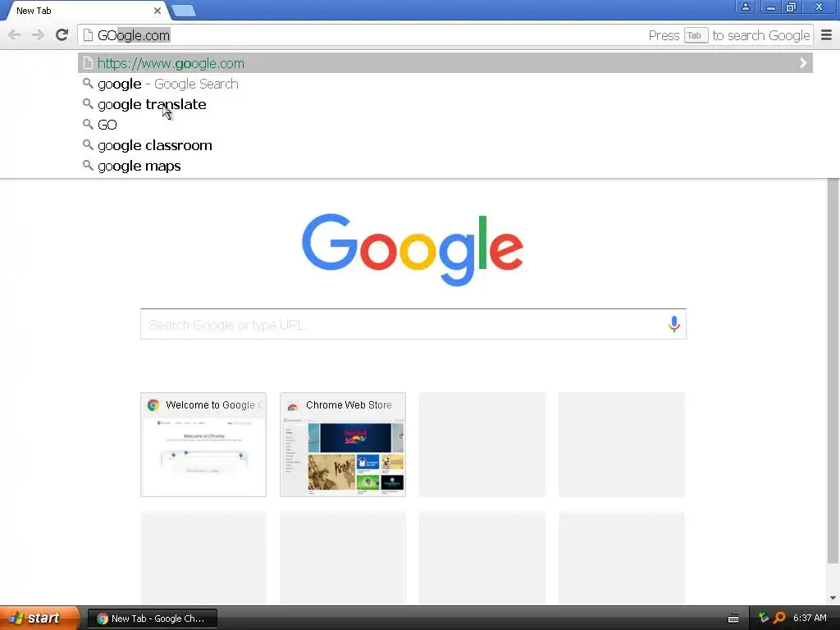The width and height of the screenshot is (840, 630).
Task: Click the Chrome icon on Welcome tile
Action: [x=153, y=405]
